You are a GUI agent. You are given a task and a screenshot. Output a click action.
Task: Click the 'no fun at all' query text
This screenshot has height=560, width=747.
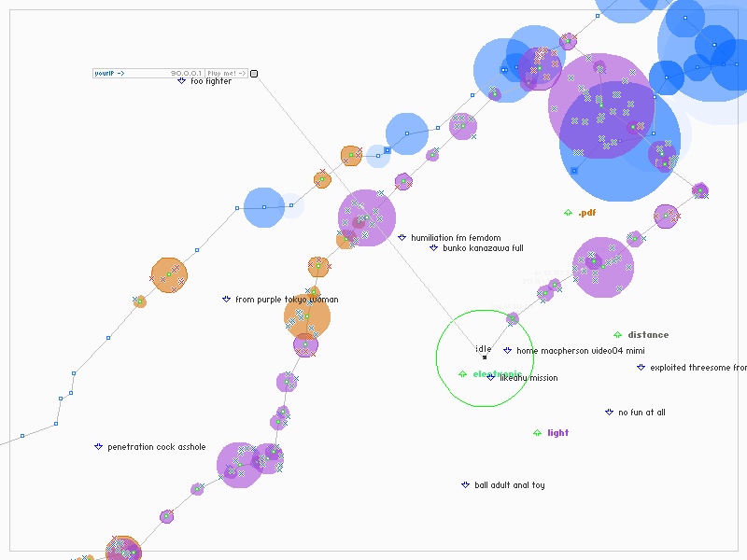point(642,413)
